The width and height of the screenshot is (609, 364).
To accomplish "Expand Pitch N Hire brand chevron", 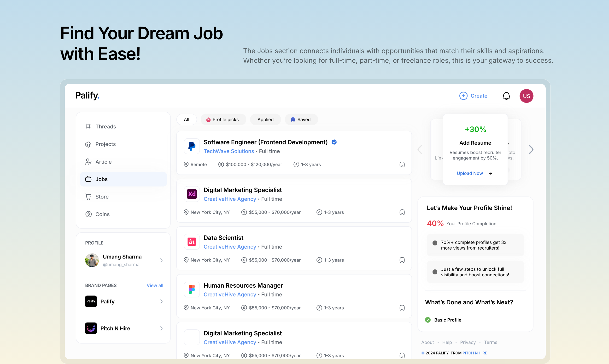I will click(161, 328).
